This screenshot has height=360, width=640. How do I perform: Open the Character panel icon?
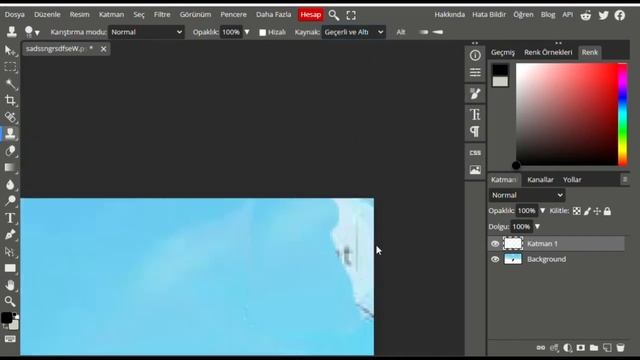(x=475, y=114)
